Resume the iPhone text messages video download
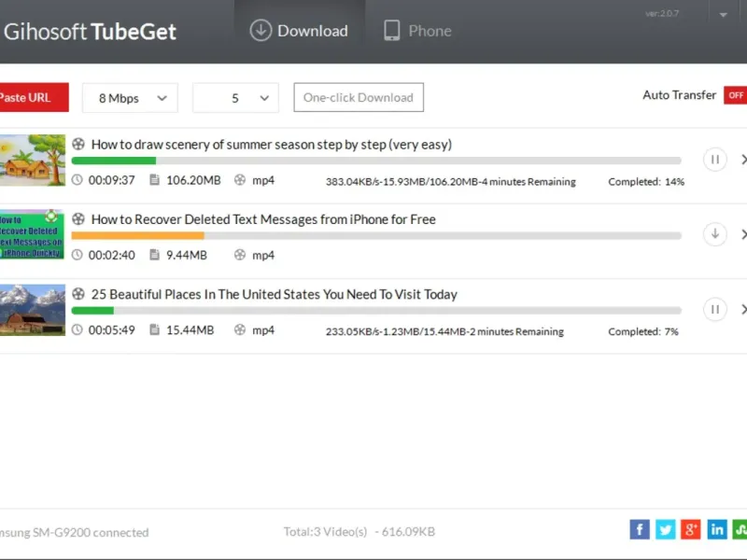Image resolution: width=747 pixels, height=560 pixels. tap(714, 234)
